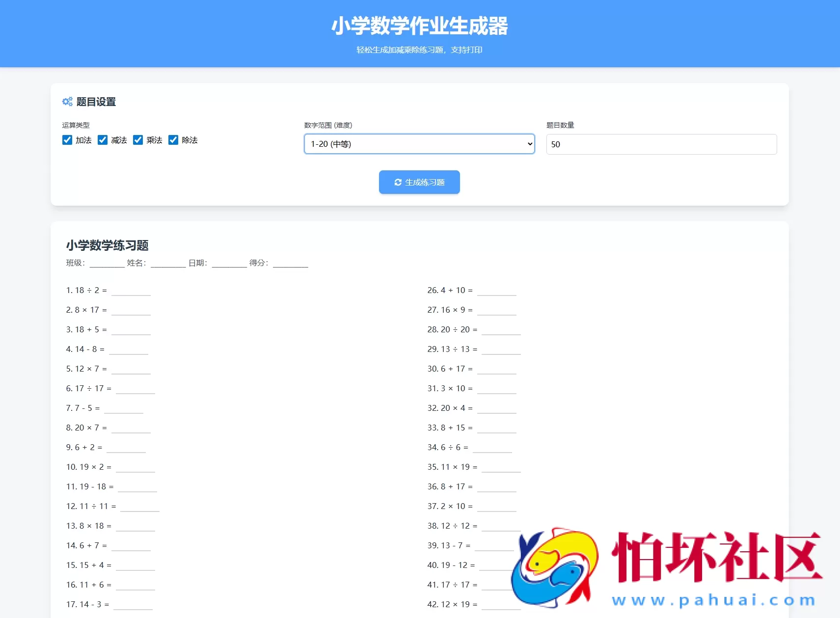The height and width of the screenshot is (618, 840).
Task: Click the dropdown arrow on the difficulty field
Action: coord(529,144)
